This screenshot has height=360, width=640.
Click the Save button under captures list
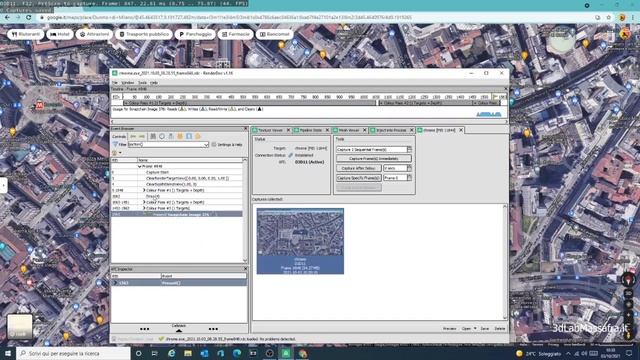tap(484, 329)
